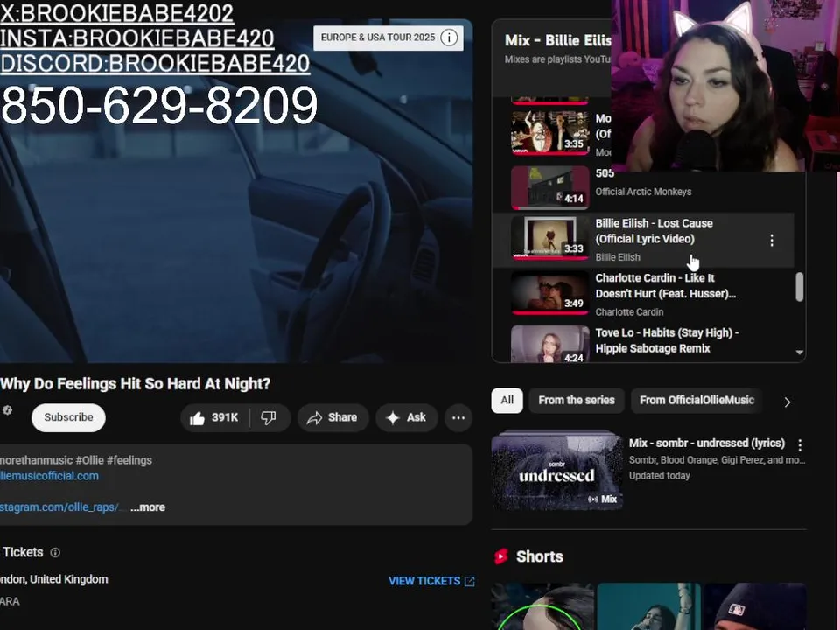Open the Lost Cause thumbnail showing 3:33
840x630 pixels.
point(549,238)
